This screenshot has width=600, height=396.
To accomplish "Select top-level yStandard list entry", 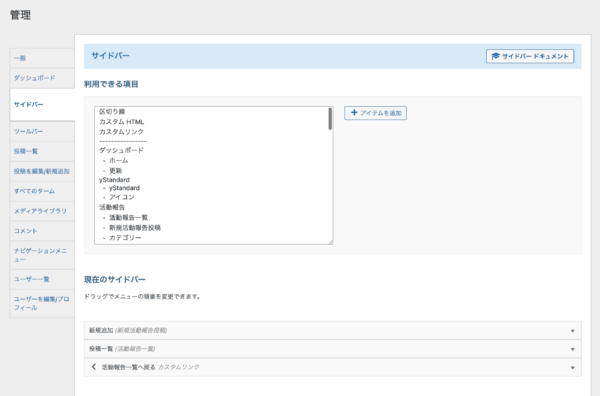I will coord(114,179).
